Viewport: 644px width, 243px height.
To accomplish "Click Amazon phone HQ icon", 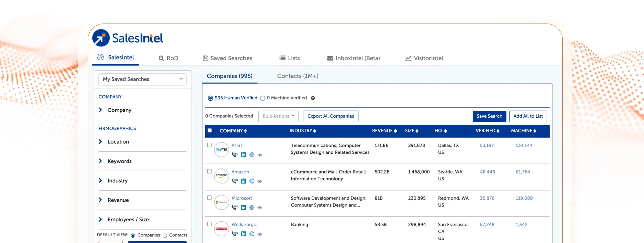I will (x=235, y=181).
